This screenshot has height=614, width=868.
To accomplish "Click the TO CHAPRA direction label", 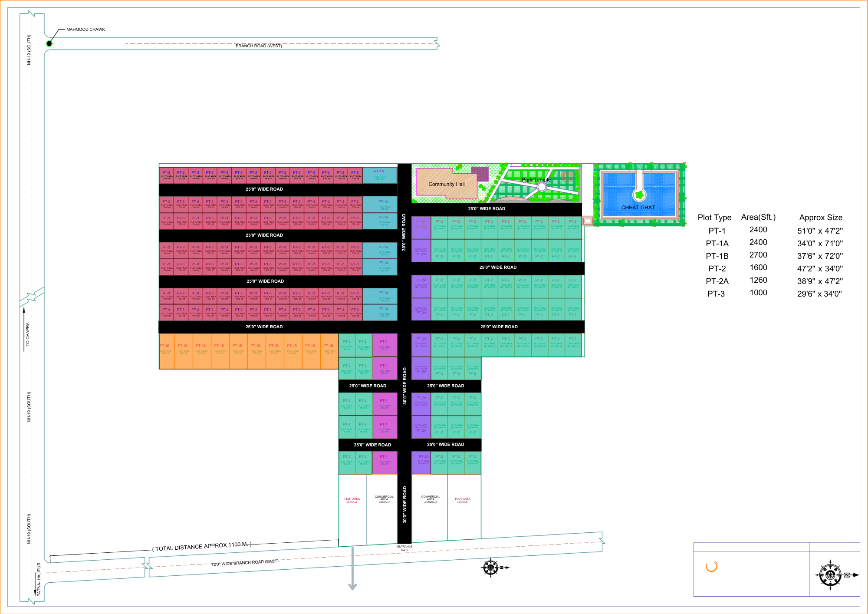I will (x=28, y=334).
